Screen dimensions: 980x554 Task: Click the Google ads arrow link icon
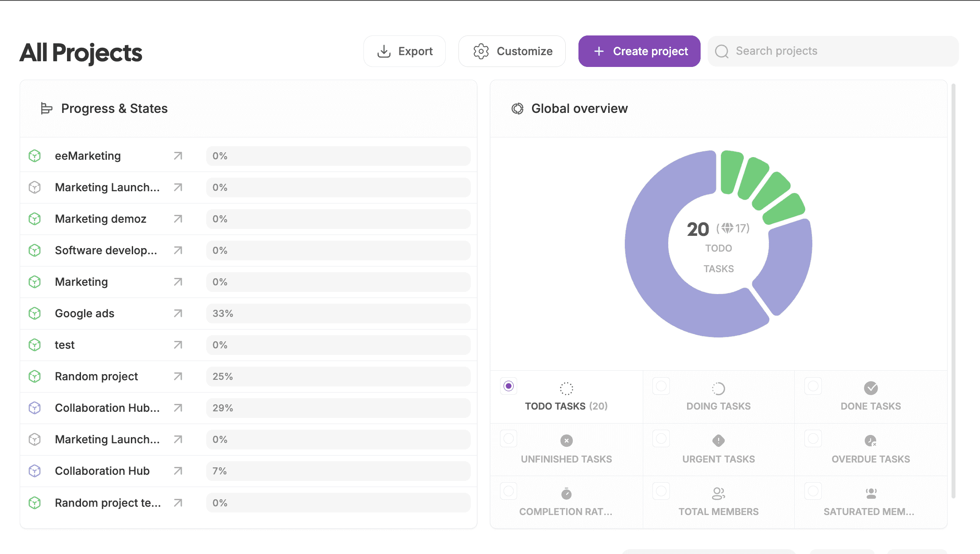pyautogui.click(x=178, y=313)
